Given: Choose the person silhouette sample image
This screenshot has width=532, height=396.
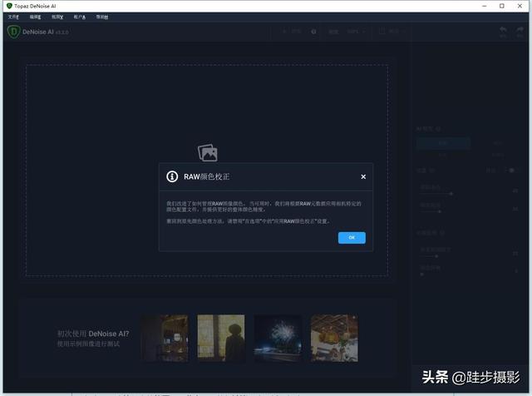Looking at the screenshot, I should point(221,338).
